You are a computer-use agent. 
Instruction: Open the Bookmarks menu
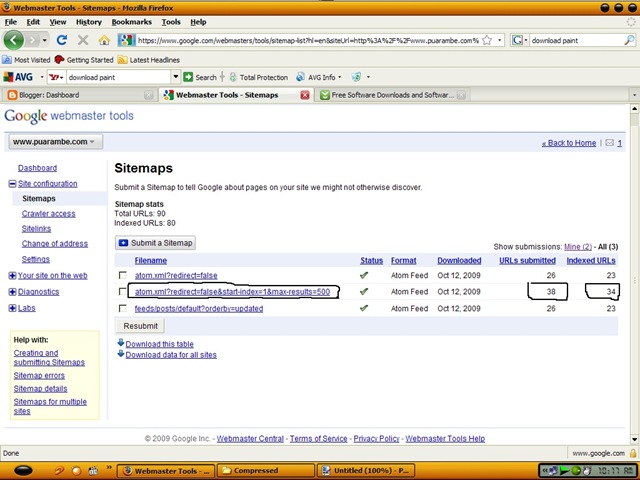point(131,22)
